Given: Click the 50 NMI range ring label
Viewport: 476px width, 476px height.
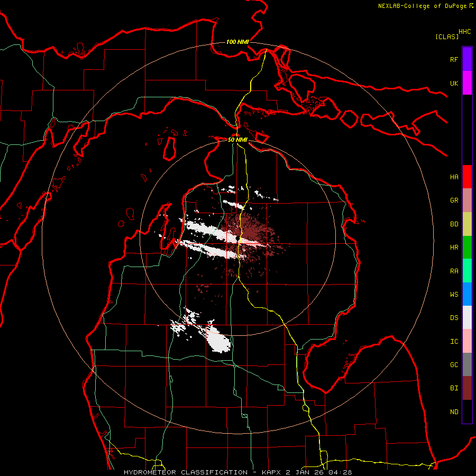Looking at the screenshot, I should 237,140.
